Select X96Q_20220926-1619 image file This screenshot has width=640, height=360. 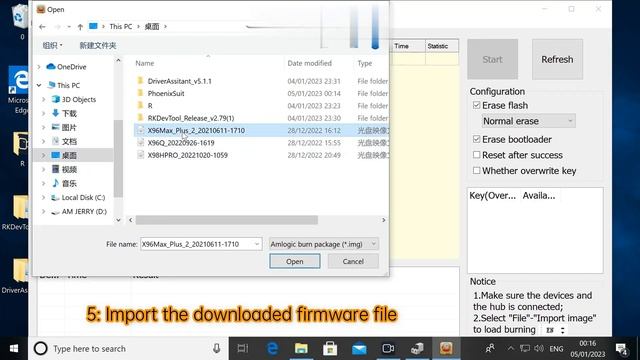pos(181,143)
